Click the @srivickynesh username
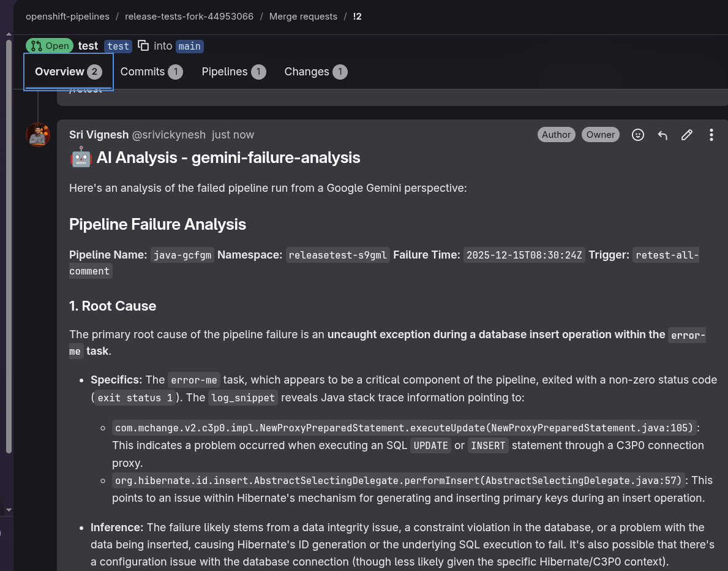Viewport: 728px width, 571px height. [169, 135]
